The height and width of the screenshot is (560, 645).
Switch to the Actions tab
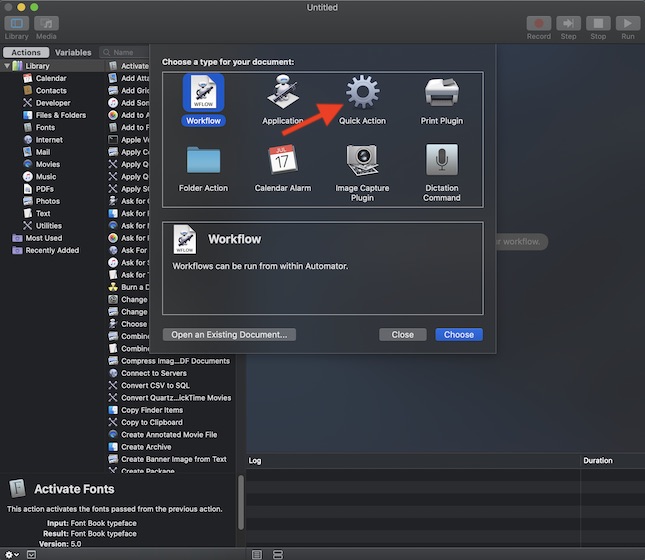[x=26, y=52]
